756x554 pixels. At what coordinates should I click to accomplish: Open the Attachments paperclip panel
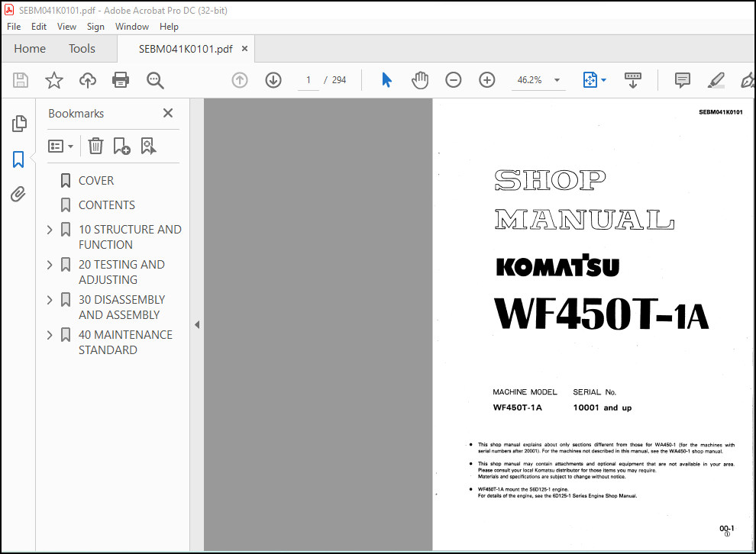(x=18, y=194)
